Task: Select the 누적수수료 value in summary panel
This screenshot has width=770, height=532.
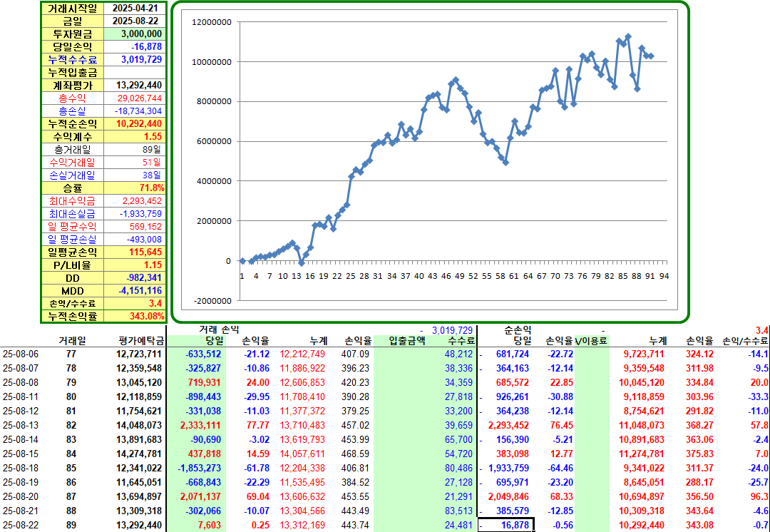Action: coord(135,59)
